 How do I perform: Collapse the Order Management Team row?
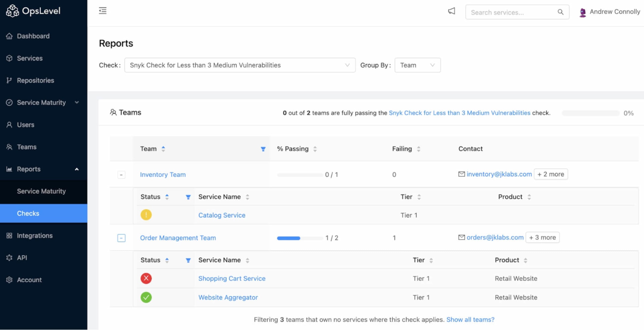pyautogui.click(x=121, y=238)
